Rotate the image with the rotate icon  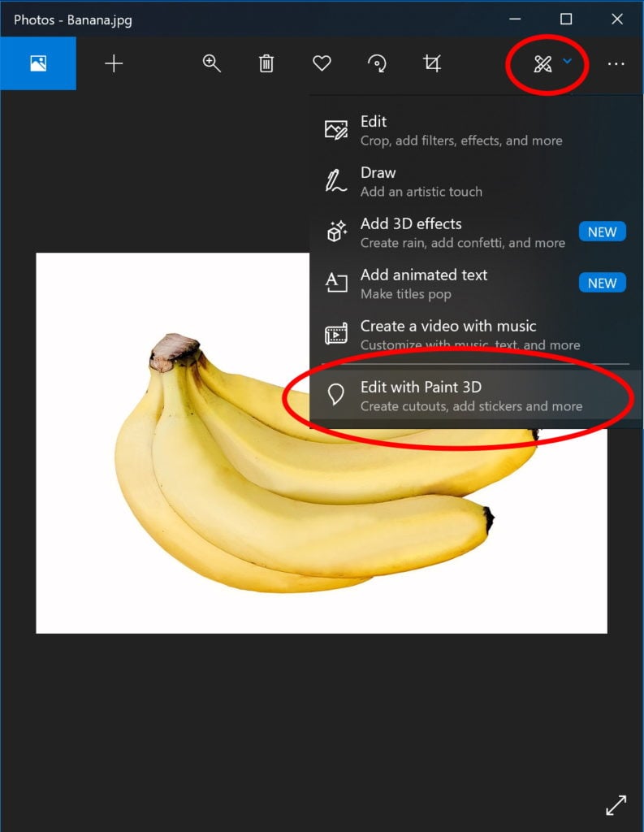[377, 63]
